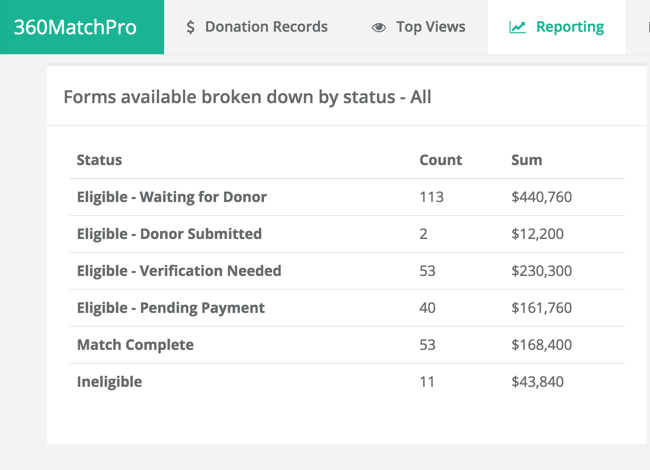Click the $168,400 Match Complete sum
The height and width of the screenshot is (470, 650).
[x=541, y=345]
